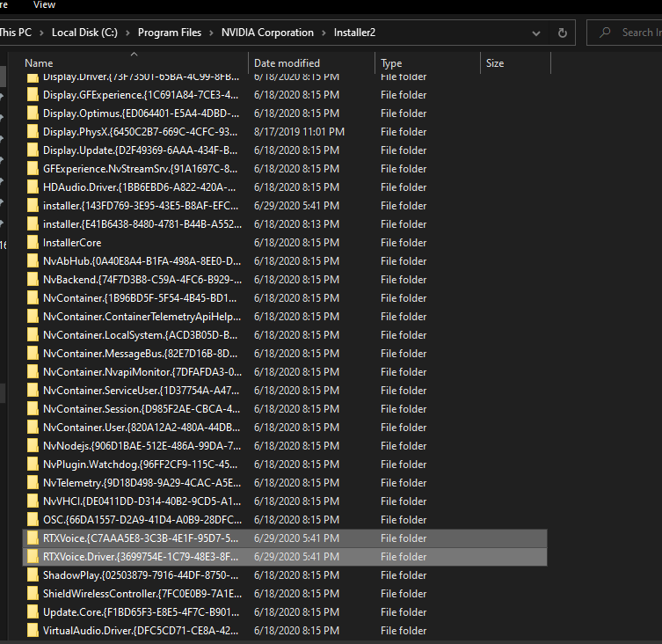Click the HDAudio.Driver folder icon
Image resolution: width=662 pixels, height=644 pixels.
click(33, 187)
